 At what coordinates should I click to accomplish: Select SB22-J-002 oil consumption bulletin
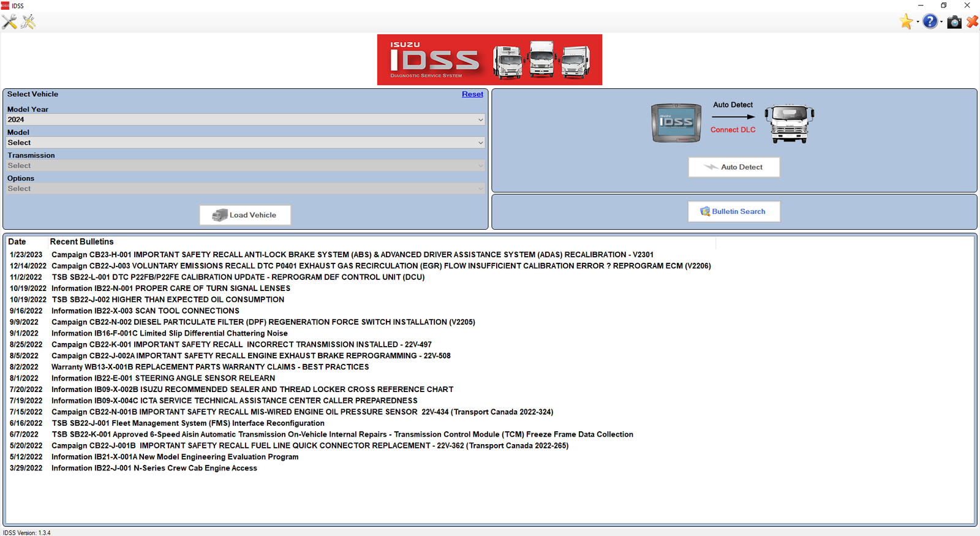pyautogui.click(x=168, y=300)
